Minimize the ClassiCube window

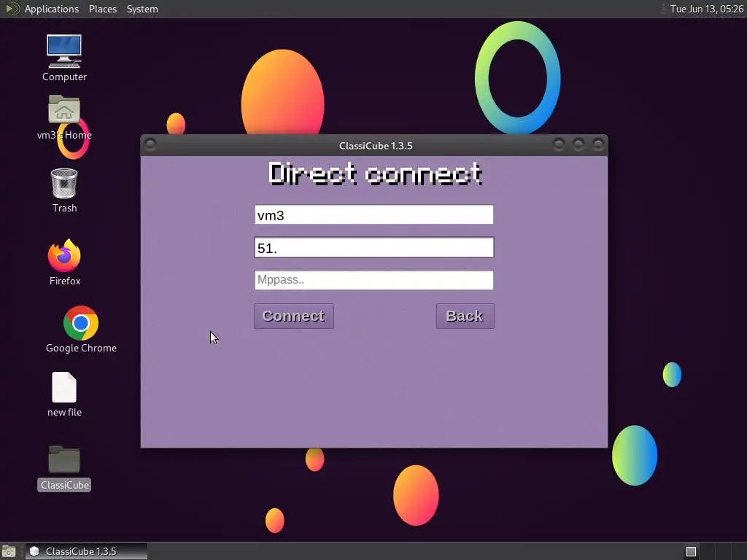[559, 144]
